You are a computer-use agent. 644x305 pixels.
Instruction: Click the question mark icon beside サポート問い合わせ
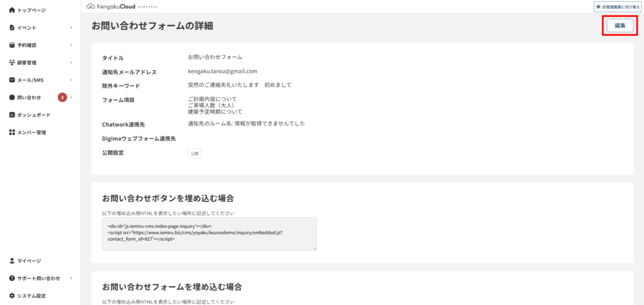12,279
